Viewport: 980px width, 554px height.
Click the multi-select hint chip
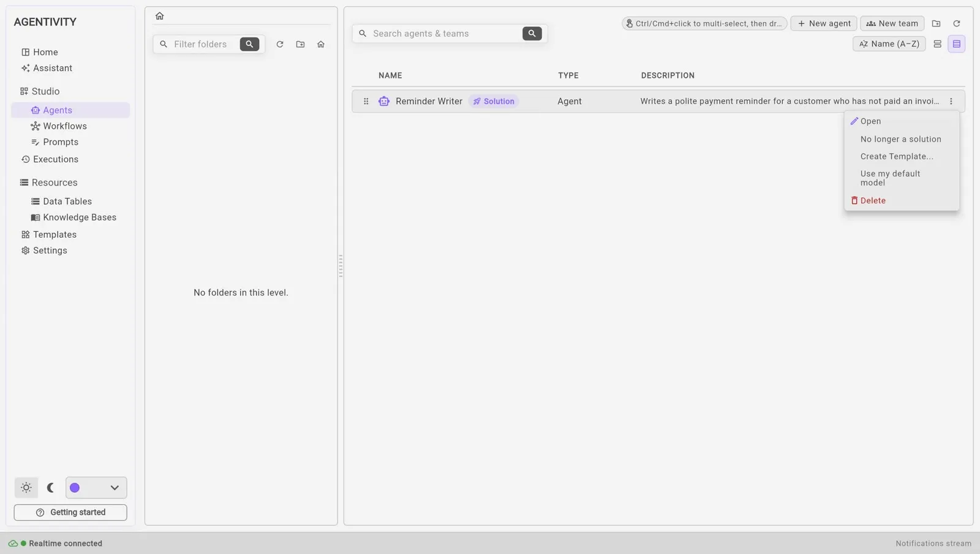coord(704,23)
